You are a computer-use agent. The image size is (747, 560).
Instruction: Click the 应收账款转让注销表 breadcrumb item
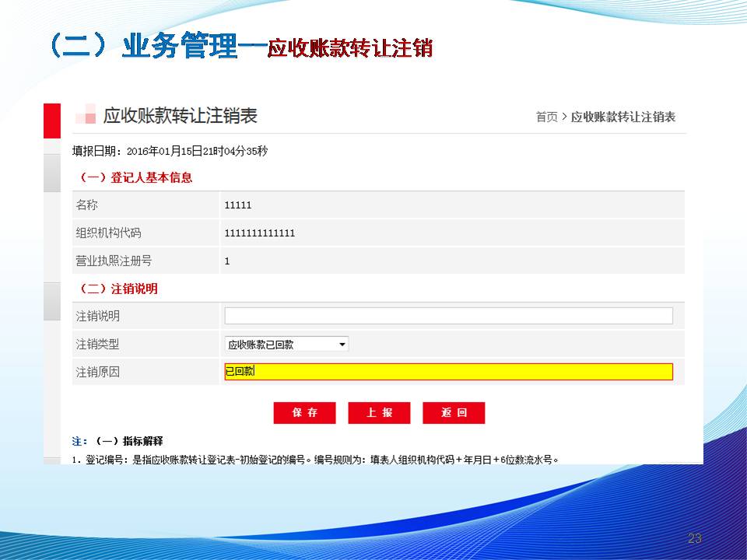click(623, 117)
